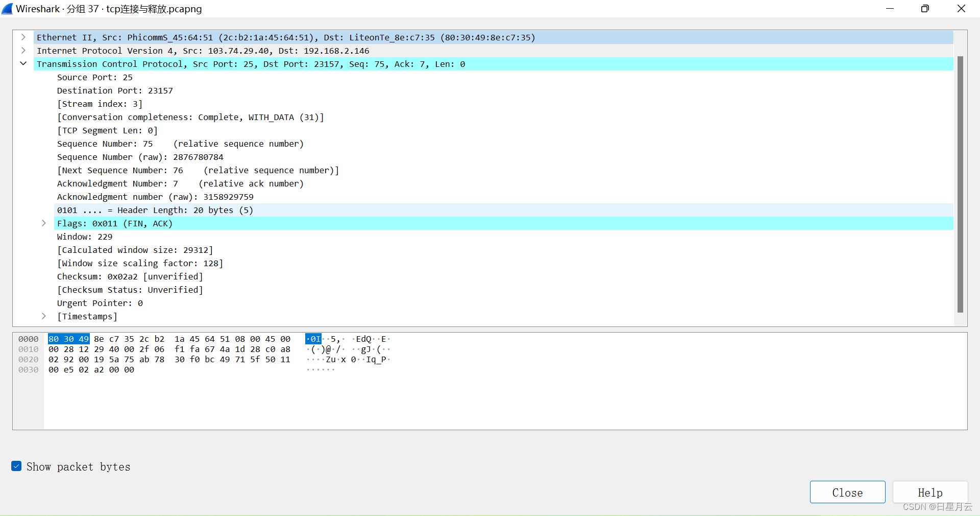The height and width of the screenshot is (516, 980).
Task: Click ASCII text ····Zu·x in bytes pane
Action: (326, 359)
